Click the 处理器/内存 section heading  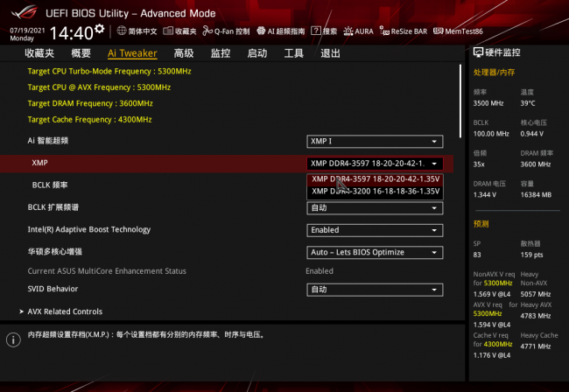pyautogui.click(x=494, y=72)
